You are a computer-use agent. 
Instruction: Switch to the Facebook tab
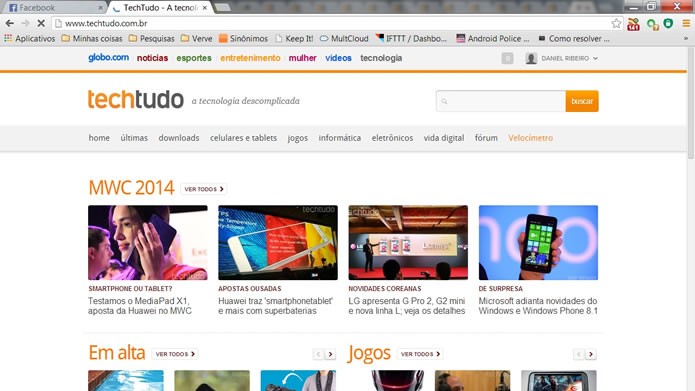coord(53,8)
